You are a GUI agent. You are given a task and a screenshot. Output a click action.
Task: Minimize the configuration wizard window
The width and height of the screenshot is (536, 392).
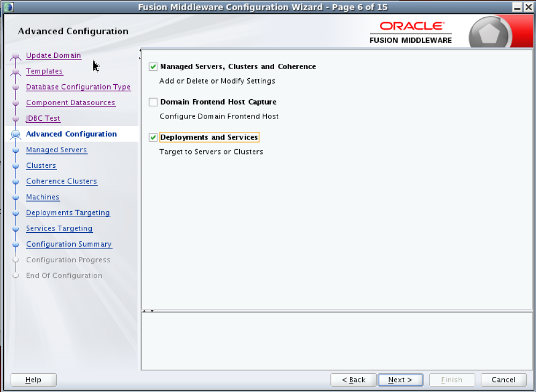(x=518, y=7)
